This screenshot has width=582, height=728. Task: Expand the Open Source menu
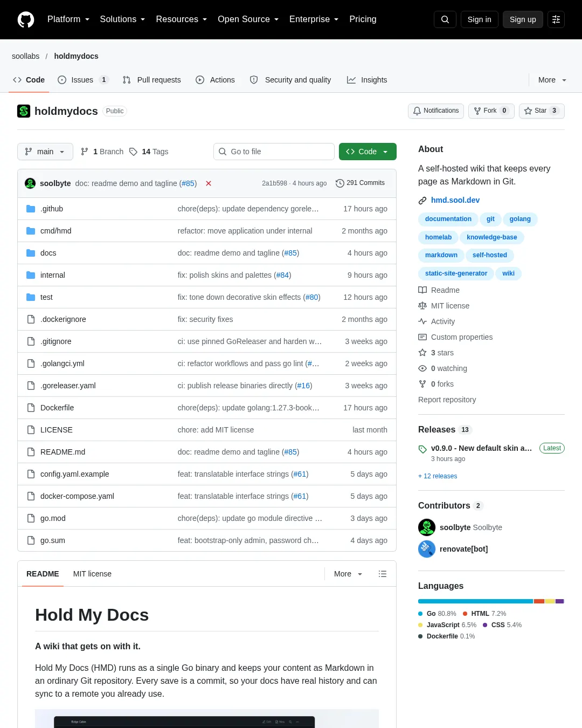pos(248,19)
